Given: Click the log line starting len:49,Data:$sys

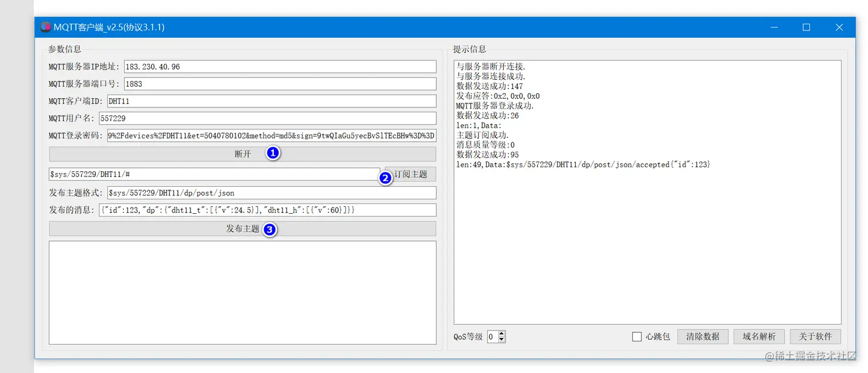Looking at the screenshot, I should (583, 164).
